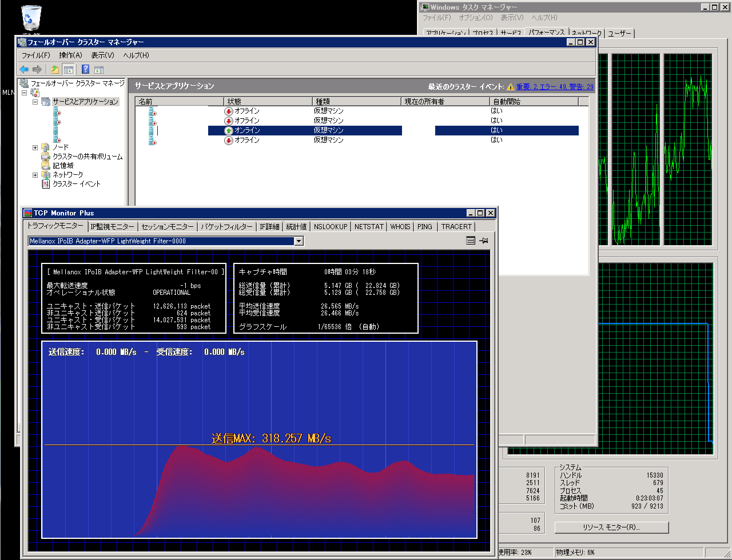The height and width of the screenshot is (560, 732).
Task: Click the Up one level folder icon
Action: [55, 70]
